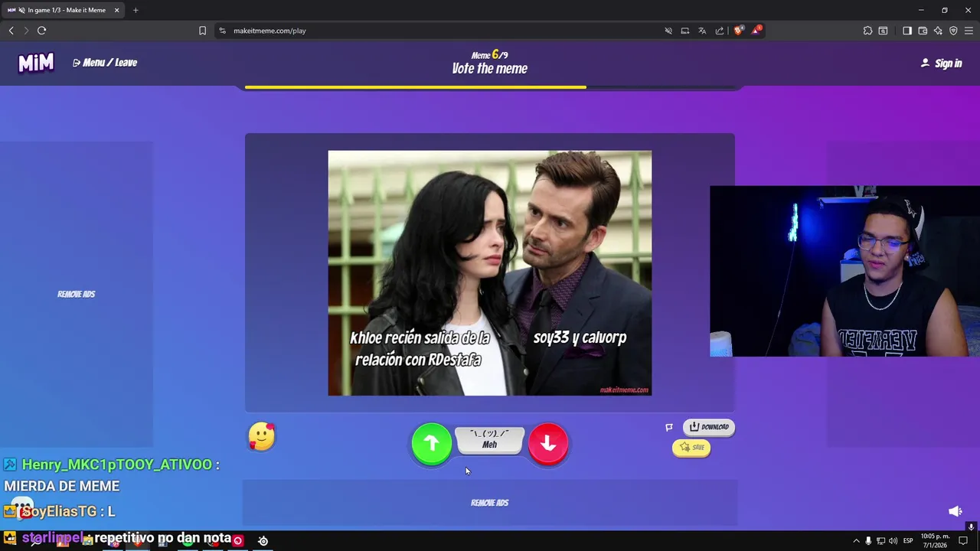
Task: Open Menu / Leave
Action: click(x=105, y=63)
